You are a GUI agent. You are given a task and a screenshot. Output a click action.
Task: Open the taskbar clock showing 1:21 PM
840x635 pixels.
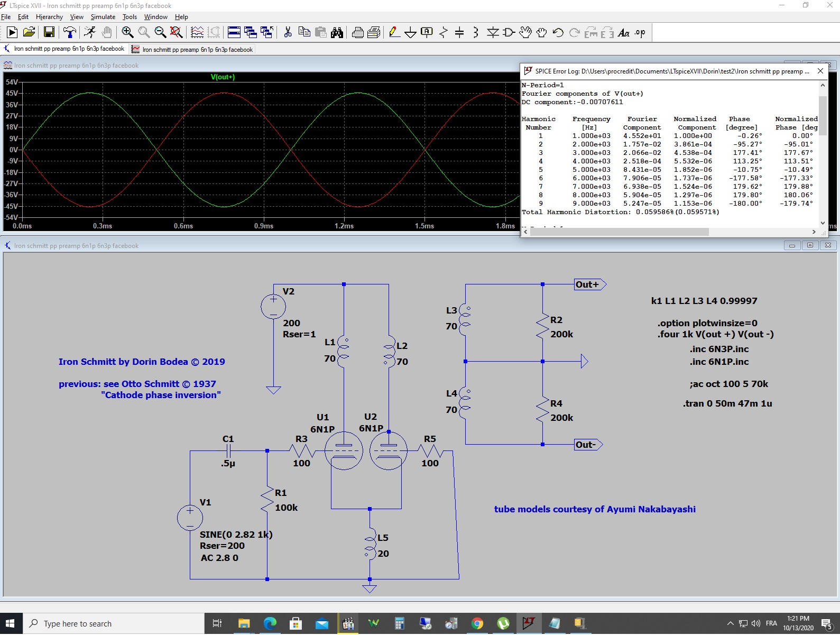(x=798, y=623)
